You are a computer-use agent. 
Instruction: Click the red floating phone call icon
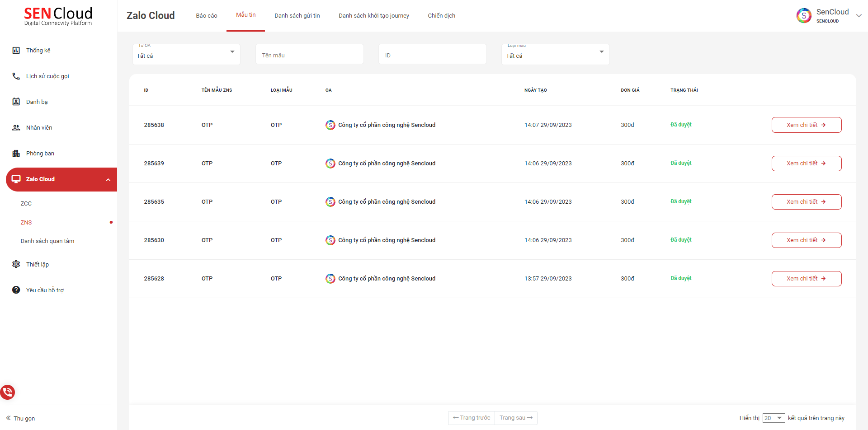[8, 392]
